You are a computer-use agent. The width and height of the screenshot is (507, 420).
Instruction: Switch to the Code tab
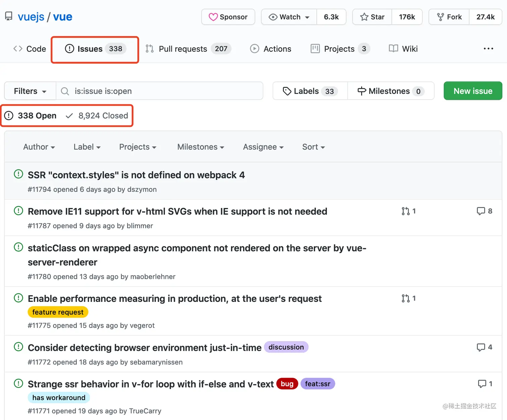tap(30, 49)
